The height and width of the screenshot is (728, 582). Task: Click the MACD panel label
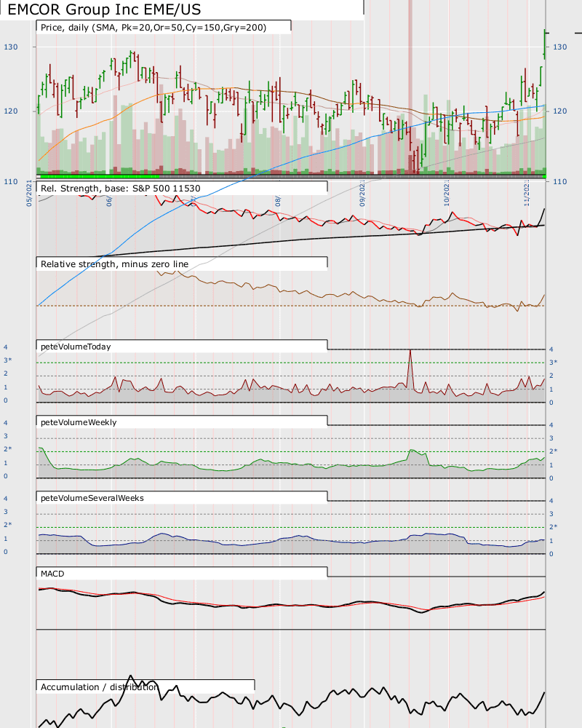[x=52, y=574]
